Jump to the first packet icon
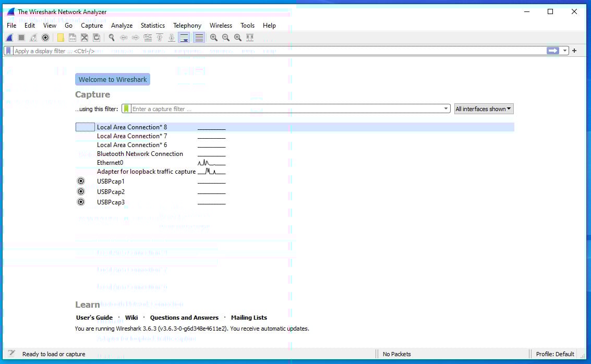Viewport: 591px width, 364px height. (x=160, y=38)
